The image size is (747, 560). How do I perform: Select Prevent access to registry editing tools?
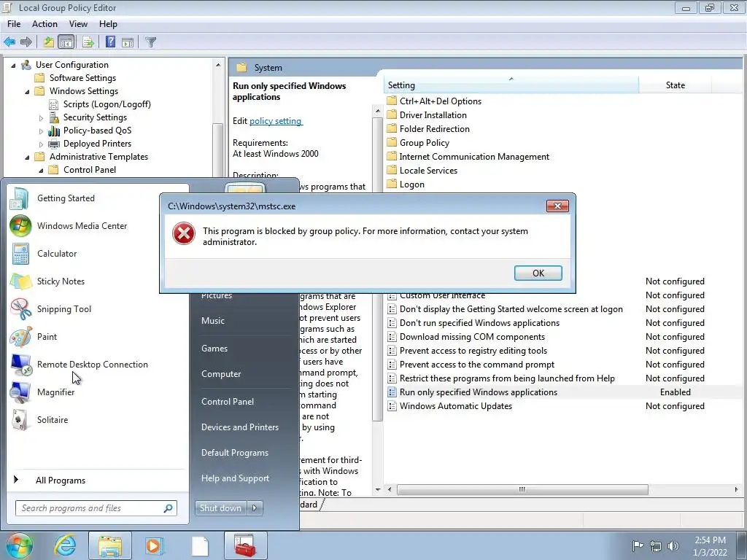pyautogui.click(x=473, y=351)
